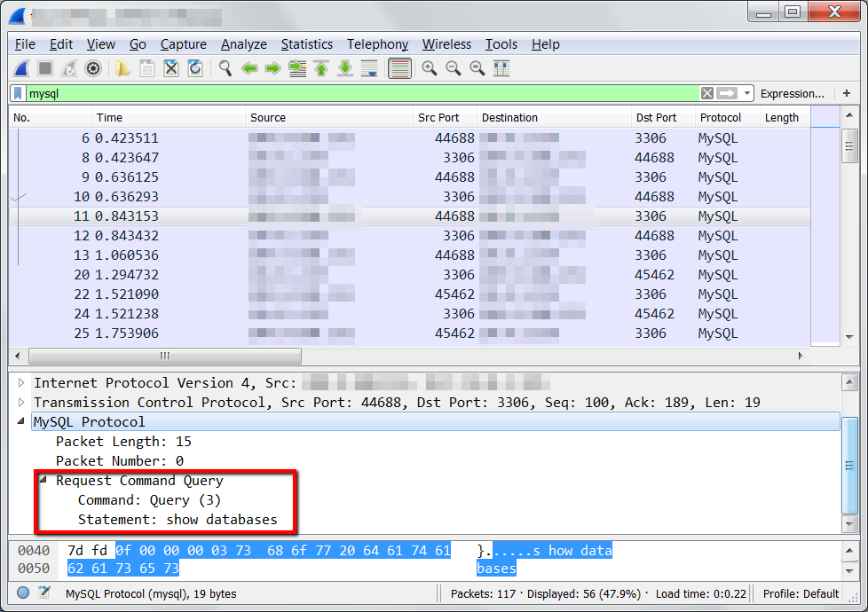Stop the running capture
This screenshot has height=612, width=868.
point(45,68)
